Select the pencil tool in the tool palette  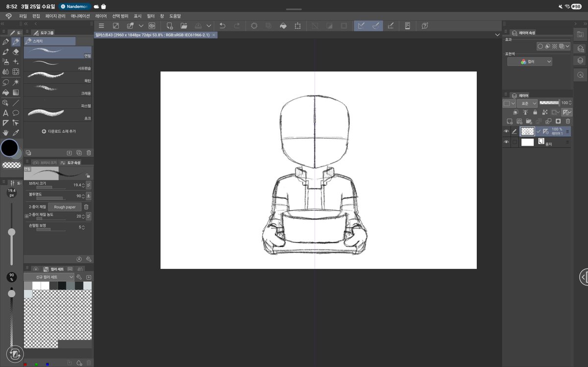16,42
